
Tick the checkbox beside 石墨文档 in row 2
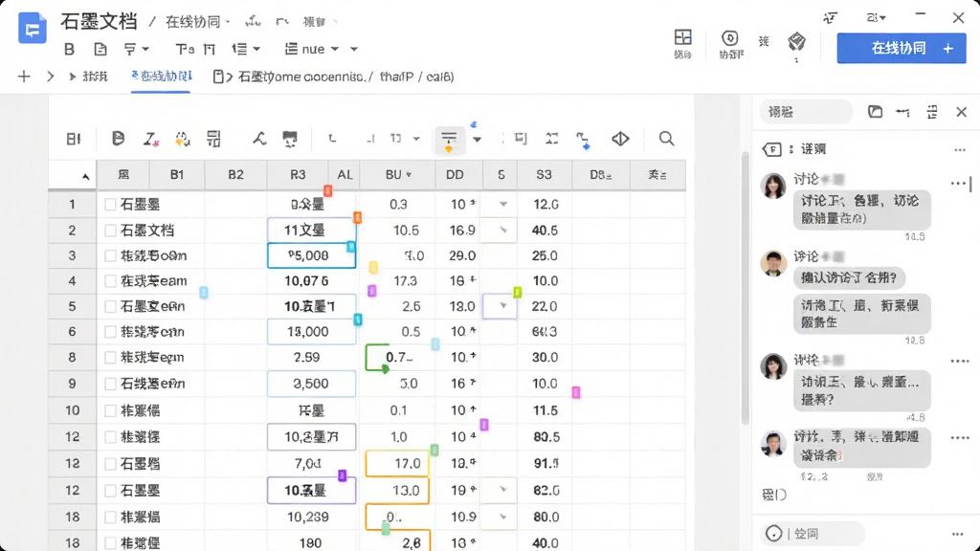pos(110,231)
